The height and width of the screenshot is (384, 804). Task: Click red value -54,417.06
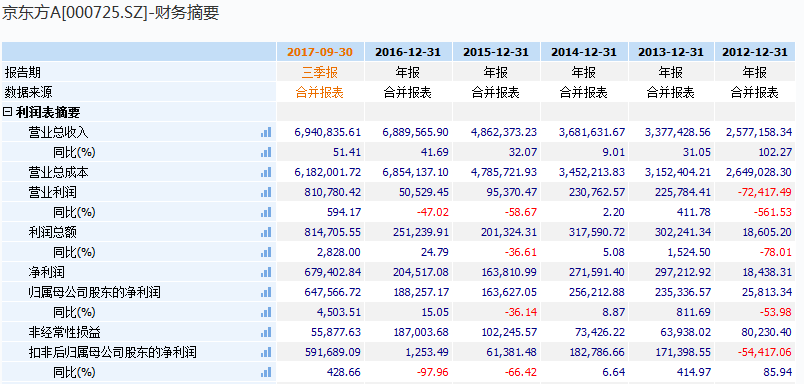click(765, 352)
